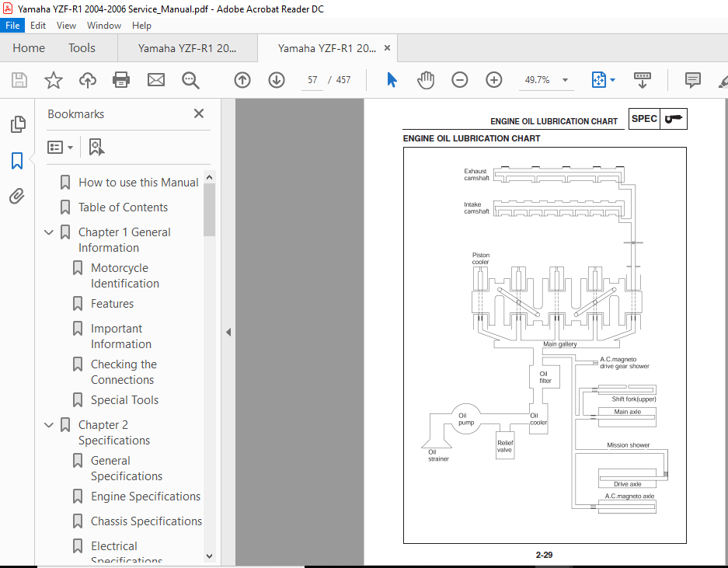The width and height of the screenshot is (728, 568).
Task: Open the Find text magnifier icon
Action: pyautogui.click(x=190, y=80)
